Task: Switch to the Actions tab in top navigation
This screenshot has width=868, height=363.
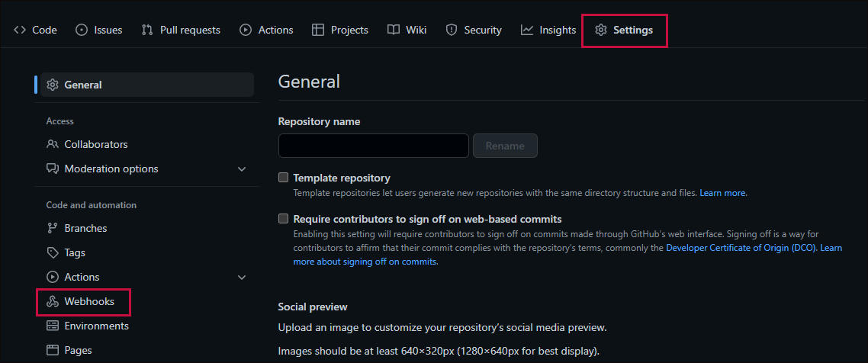Action: pyautogui.click(x=266, y=30)
